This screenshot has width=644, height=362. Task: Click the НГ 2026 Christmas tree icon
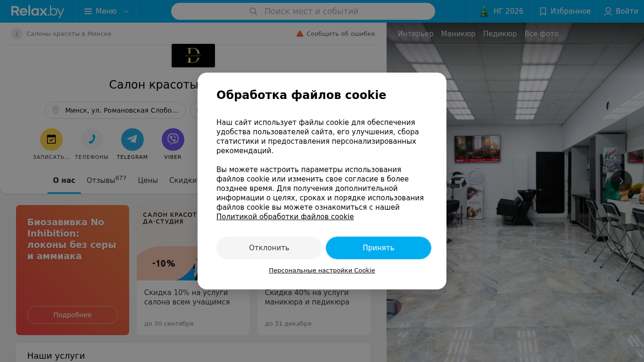pyautogui.click(x=484, y=11)
